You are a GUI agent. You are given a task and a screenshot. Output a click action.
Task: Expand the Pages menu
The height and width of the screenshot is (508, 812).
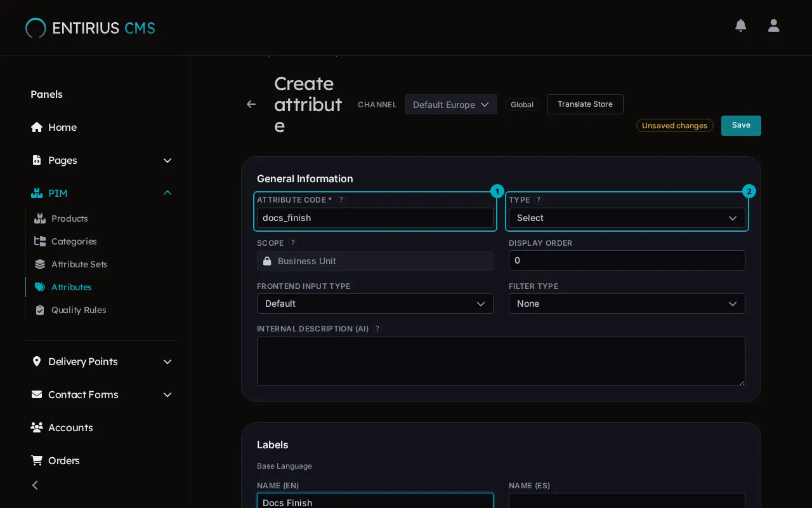[x=101, y=160]
